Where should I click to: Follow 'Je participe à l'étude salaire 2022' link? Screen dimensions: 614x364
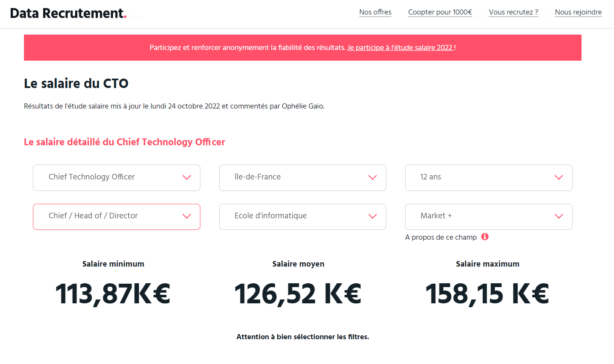click(400, 48)
